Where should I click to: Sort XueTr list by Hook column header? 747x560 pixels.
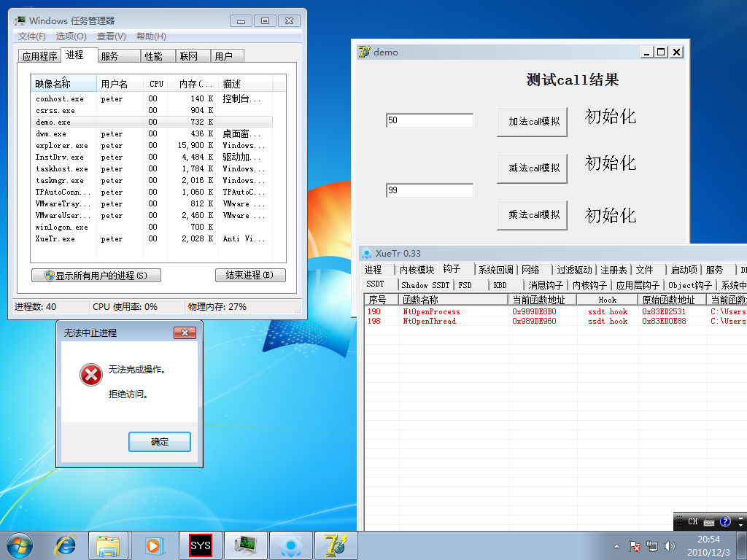point(607,300)
